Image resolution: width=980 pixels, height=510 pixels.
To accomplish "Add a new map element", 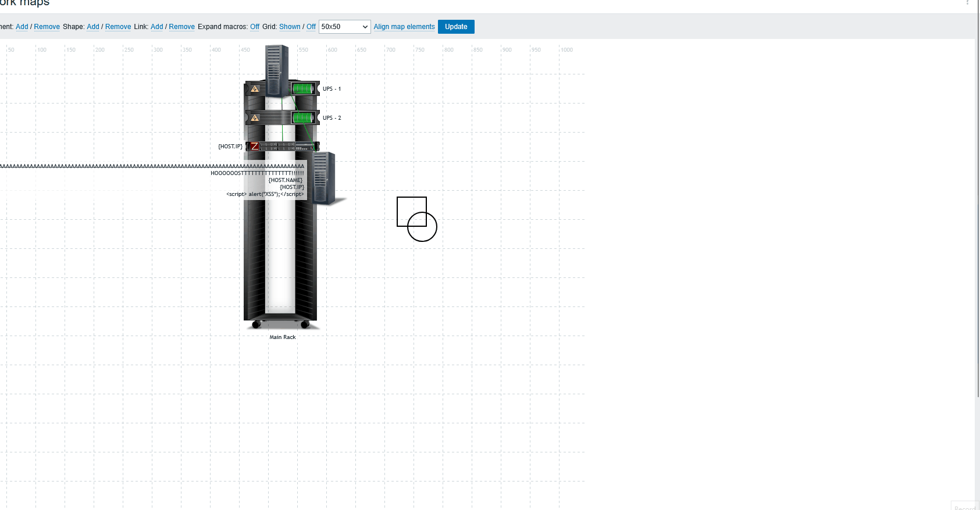I will (22, 27).
